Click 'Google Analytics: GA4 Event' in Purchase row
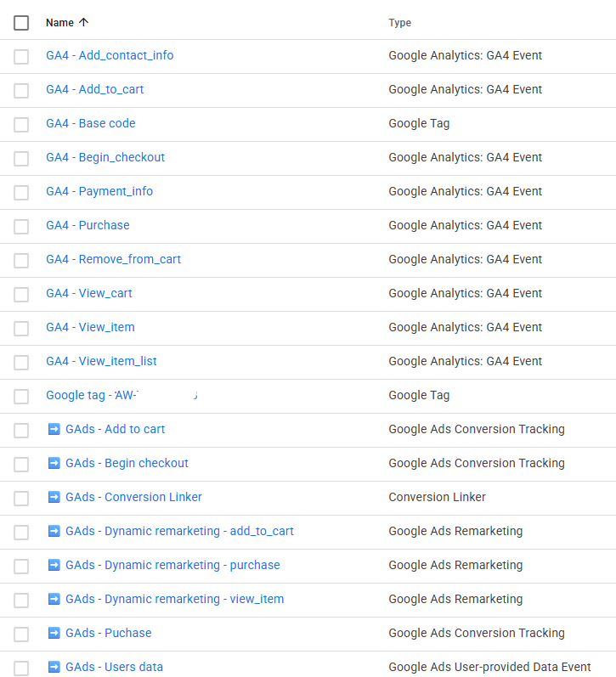Screen dimensions: 616x677 (465, 225)
